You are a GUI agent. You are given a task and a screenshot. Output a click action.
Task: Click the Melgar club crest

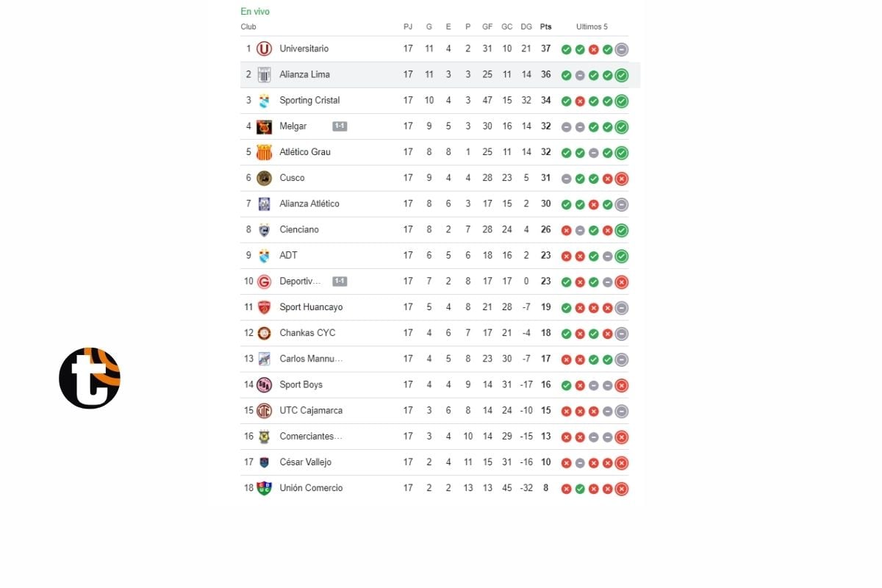pyautogui.click(x=265, y=126)
